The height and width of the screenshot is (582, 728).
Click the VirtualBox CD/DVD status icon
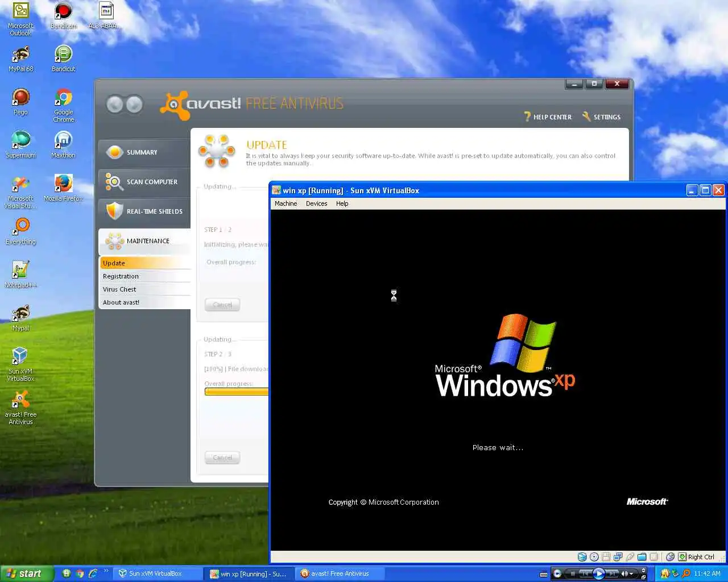pyautogui.click(x=594, y=557)
